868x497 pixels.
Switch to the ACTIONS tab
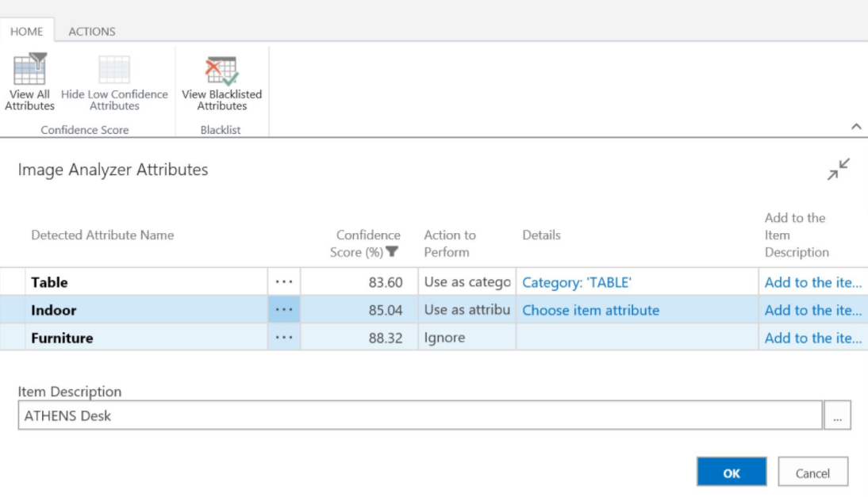pyautogui.click(x=93, y=32)
